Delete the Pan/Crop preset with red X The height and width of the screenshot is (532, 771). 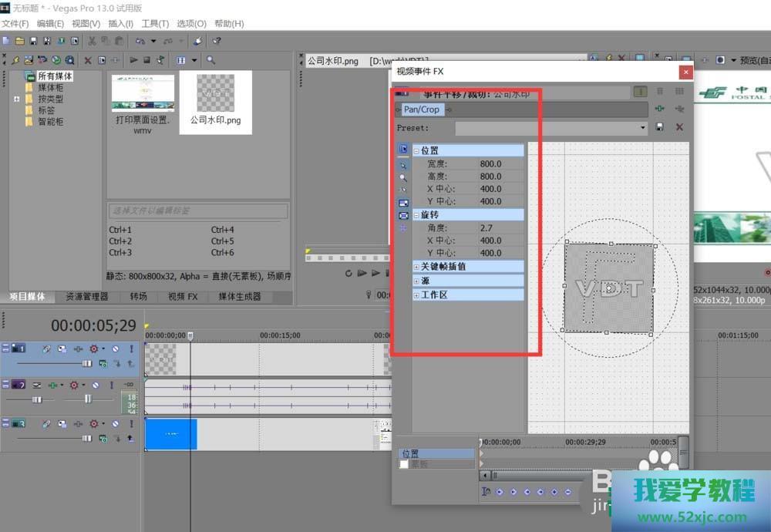679,127
